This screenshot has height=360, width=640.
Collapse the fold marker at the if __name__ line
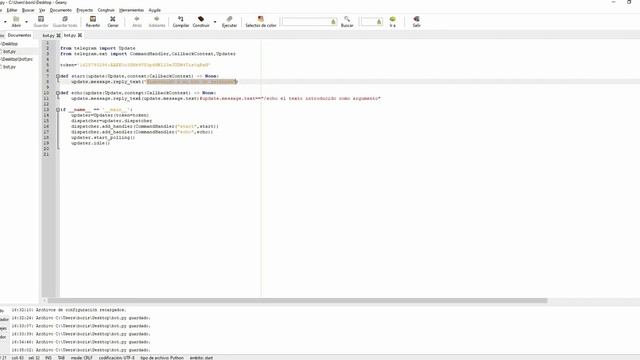point(58,110)
